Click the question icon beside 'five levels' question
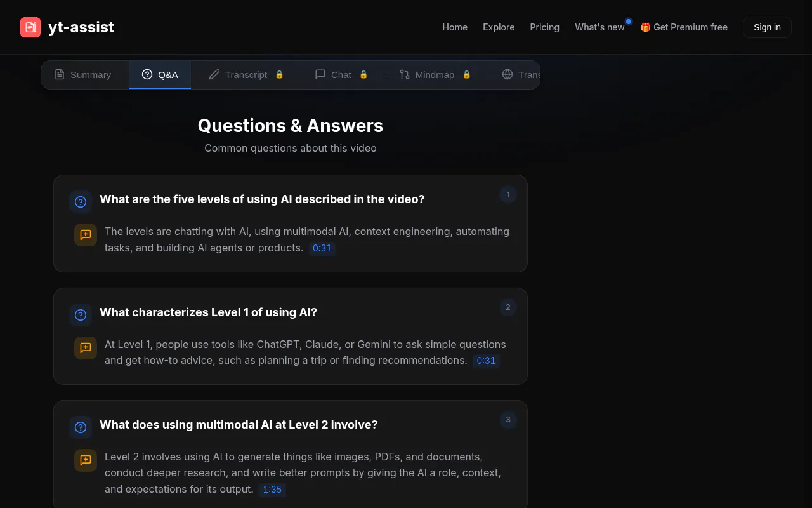The width and height of the screenshot is (812, 508). coord(81,202)
